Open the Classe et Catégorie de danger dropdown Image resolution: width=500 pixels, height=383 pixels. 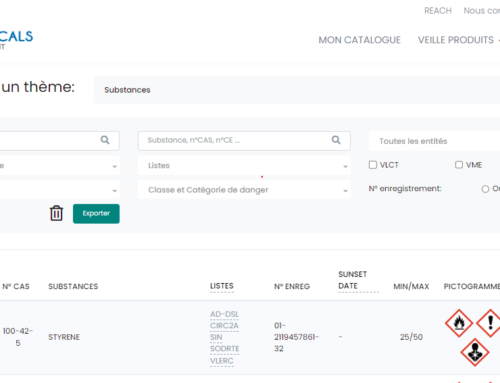[244, 190]
